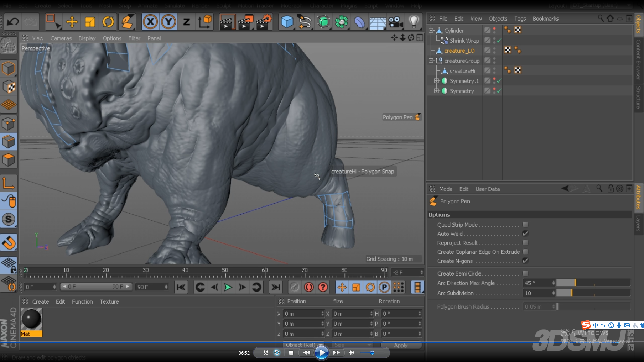Toggle Z axis lock
This screenshot has width=644, height=362.
[186, 22]
